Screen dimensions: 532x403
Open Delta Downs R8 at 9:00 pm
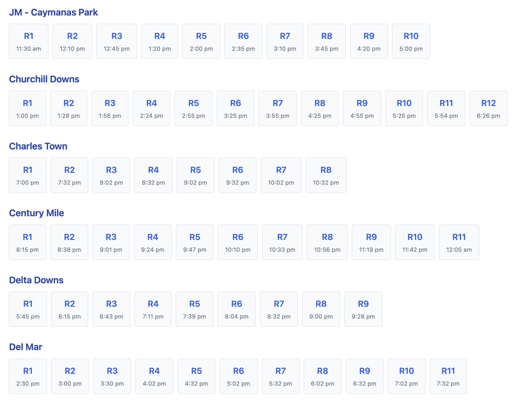point(321,309)
